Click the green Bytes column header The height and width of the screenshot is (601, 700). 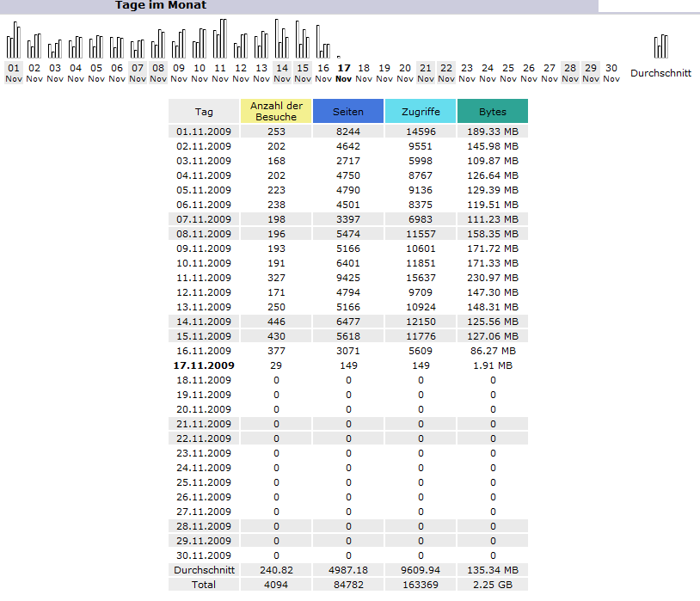493,112
